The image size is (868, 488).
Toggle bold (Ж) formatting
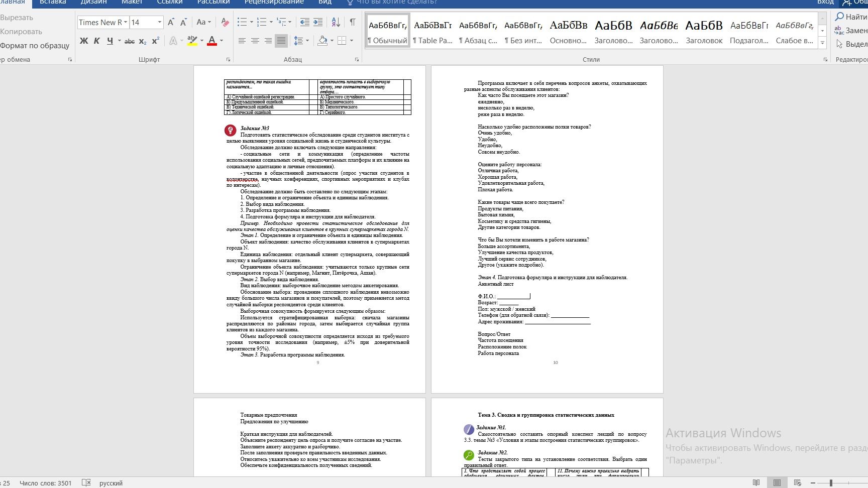(84, 41)
